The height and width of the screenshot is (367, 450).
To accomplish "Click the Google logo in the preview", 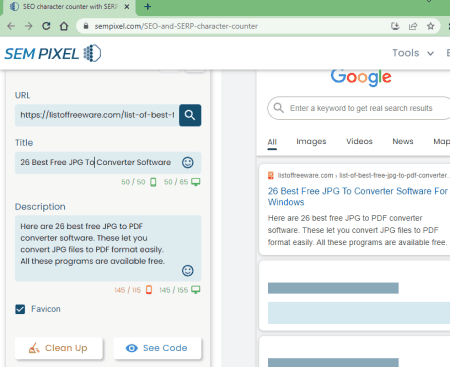I will click(361, 77).
